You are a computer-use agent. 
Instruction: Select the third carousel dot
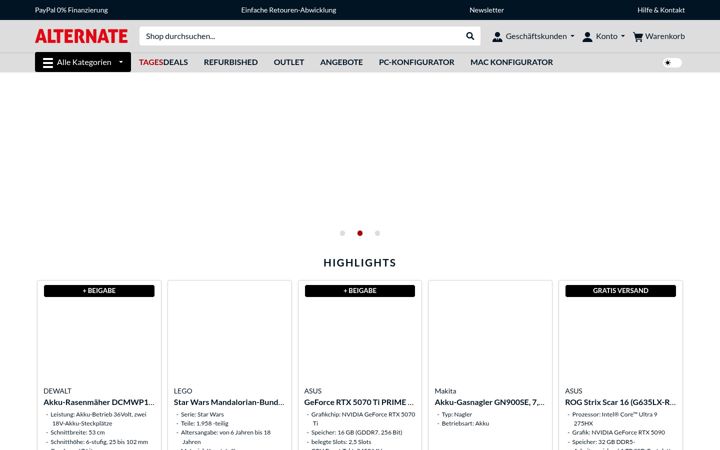click(377, 233)
